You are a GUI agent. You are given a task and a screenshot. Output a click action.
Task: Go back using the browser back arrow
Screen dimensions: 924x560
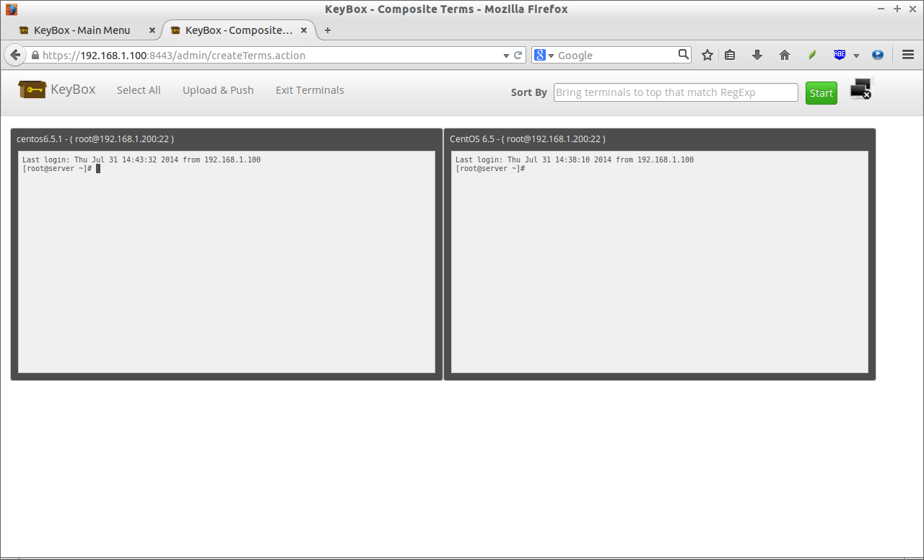15,55
